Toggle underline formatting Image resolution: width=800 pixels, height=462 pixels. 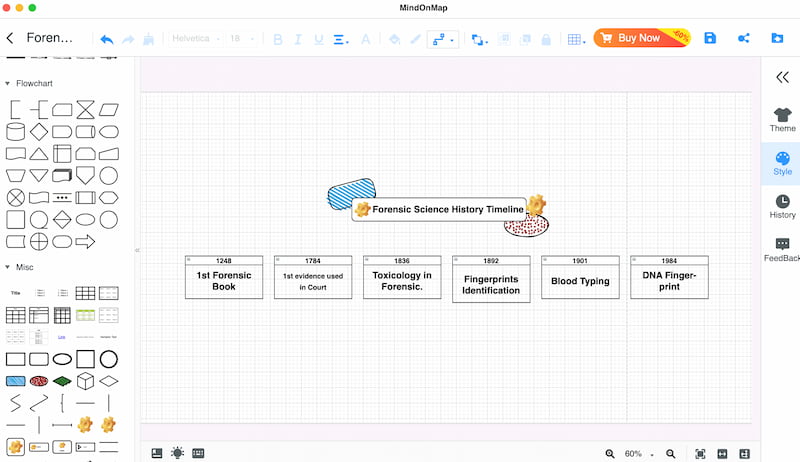319,39
